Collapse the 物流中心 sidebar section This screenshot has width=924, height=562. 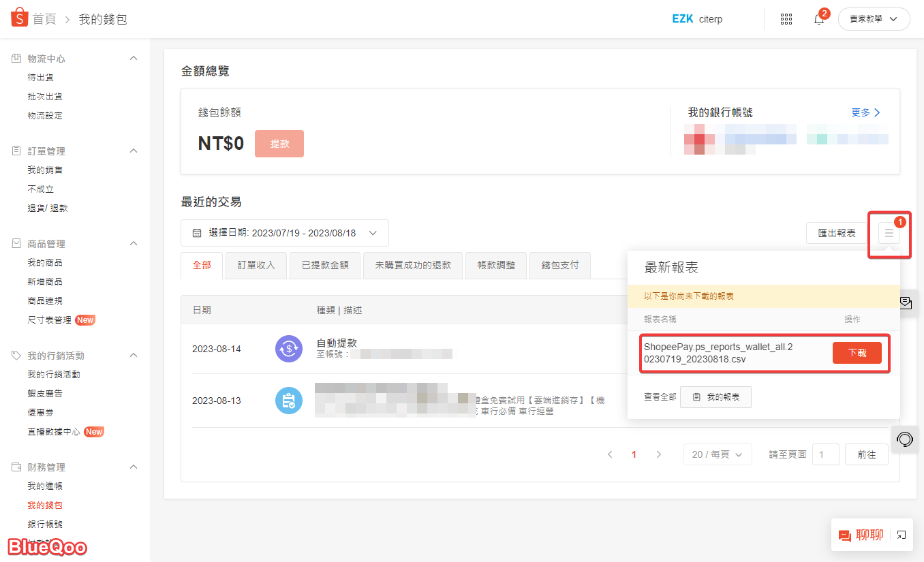tap(134, 59)
